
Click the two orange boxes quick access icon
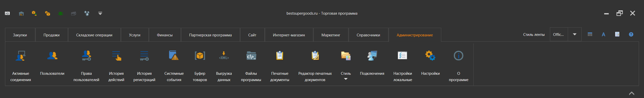47,13
